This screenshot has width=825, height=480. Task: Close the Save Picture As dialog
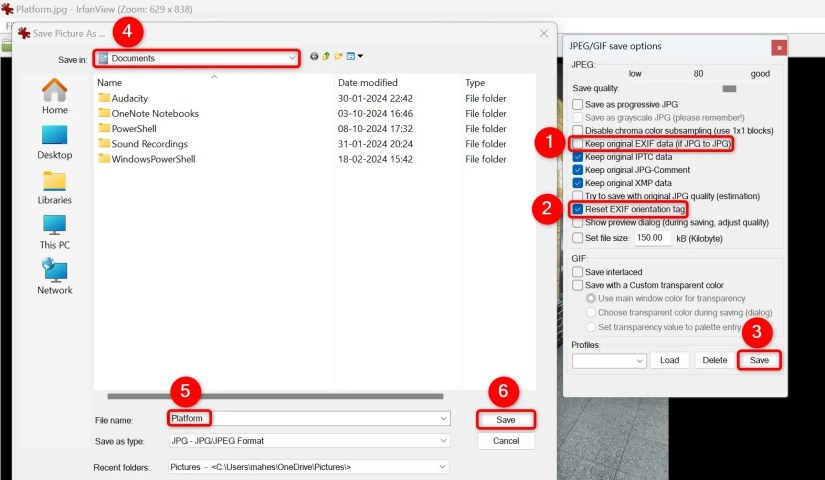coord(544,34)
